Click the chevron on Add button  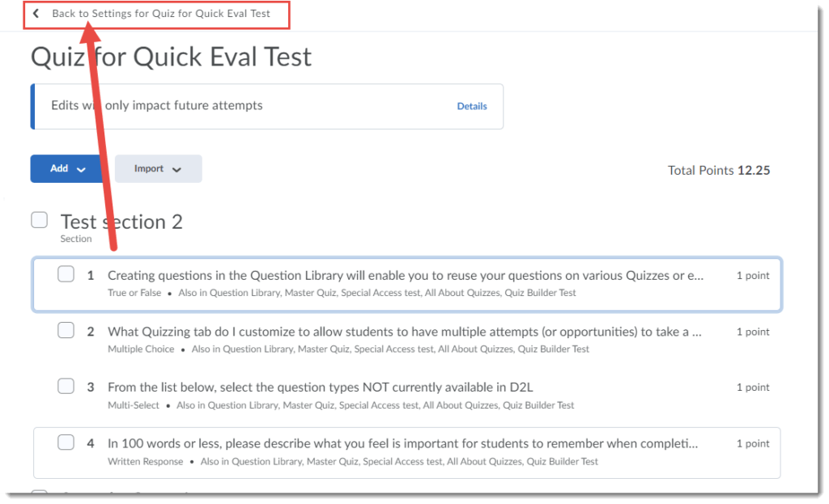point(81,170)
